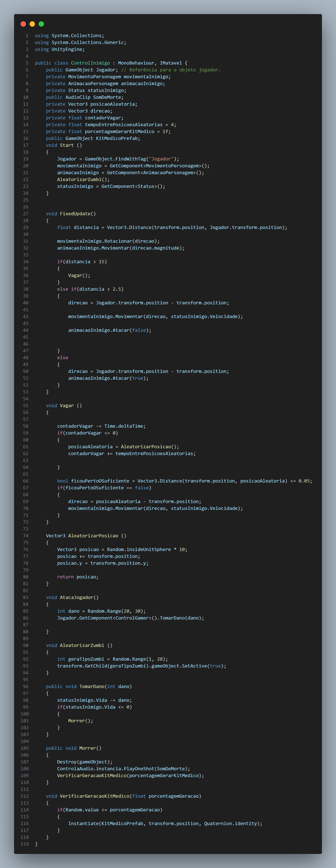
Task: Click 'animacaoInimigo.Atacar(false);' line
Action: [x=110, y=330]
